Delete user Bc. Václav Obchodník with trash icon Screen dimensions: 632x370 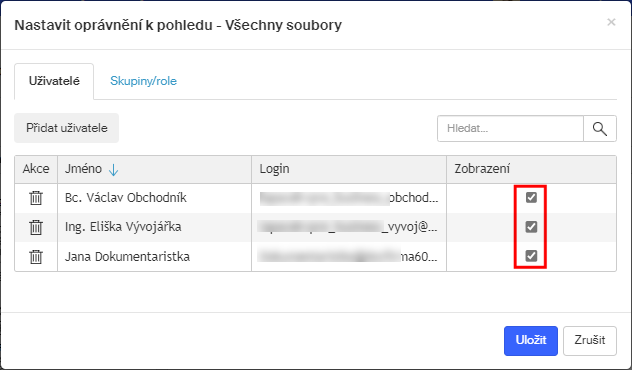pyautogui.click(x=36, y=198)
